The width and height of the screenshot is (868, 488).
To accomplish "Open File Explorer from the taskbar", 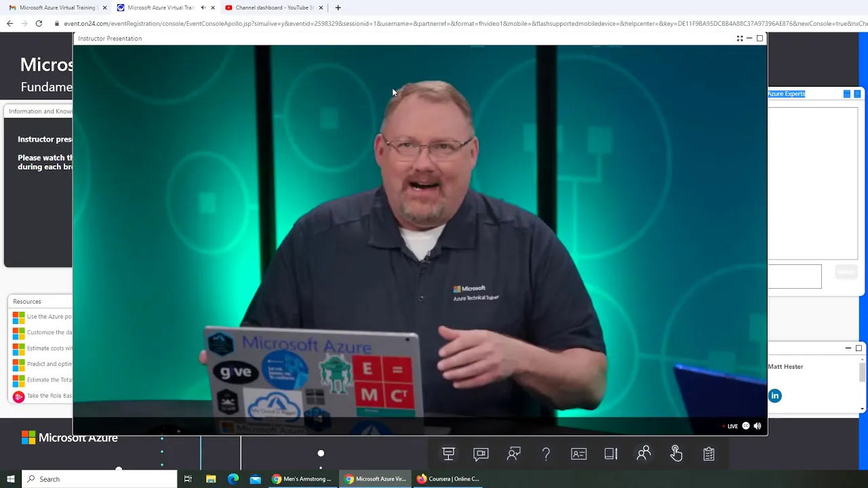I will [x=211, y=479].
